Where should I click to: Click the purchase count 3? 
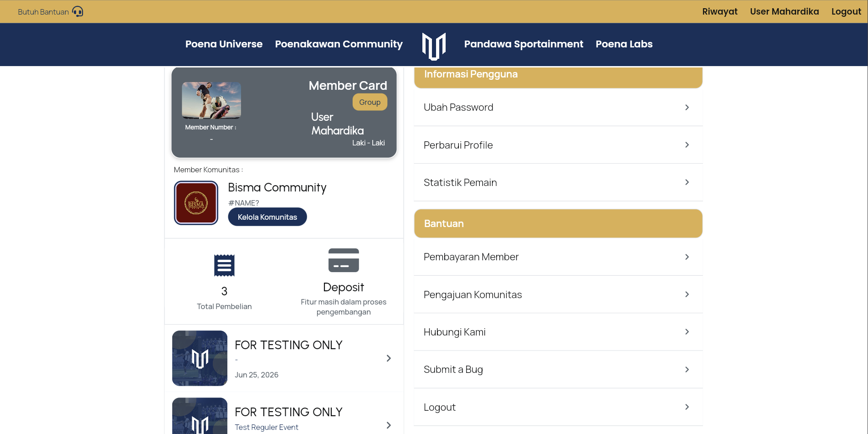click(224, 291)
